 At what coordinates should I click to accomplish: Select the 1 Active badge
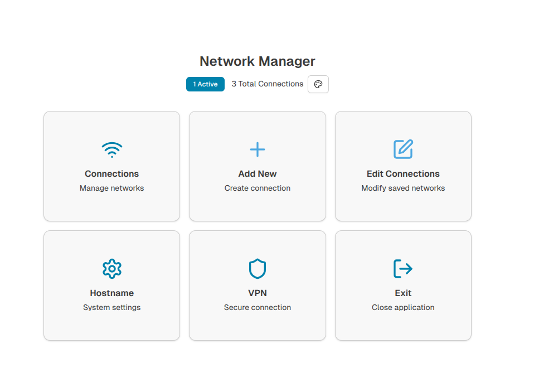click(205, 84)
